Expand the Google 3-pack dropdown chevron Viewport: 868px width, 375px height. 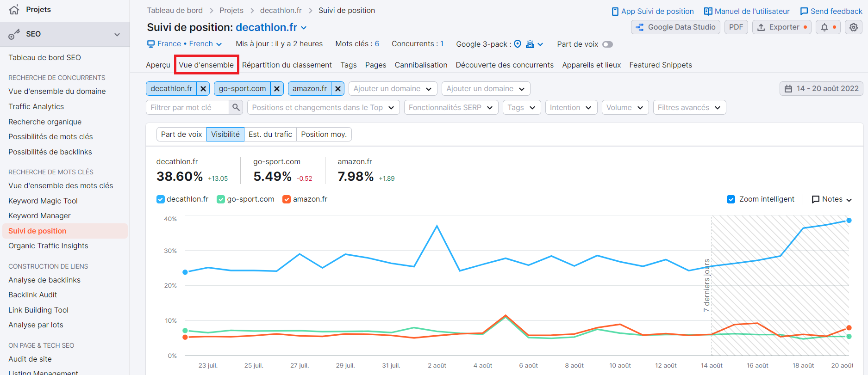tap(540, 44)
